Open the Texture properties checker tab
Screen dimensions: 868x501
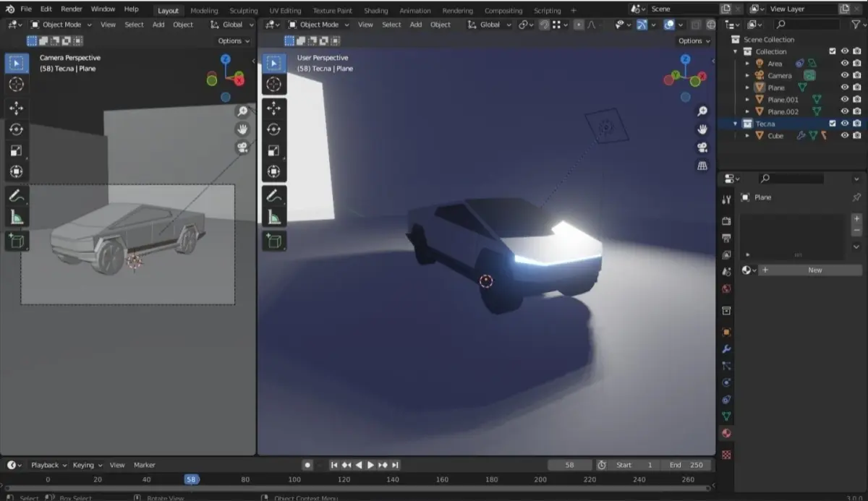(727, 455)
